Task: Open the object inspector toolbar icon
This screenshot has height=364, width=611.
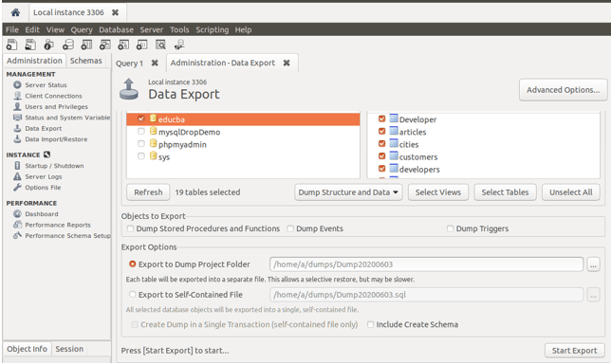Action: pos(48,45)
